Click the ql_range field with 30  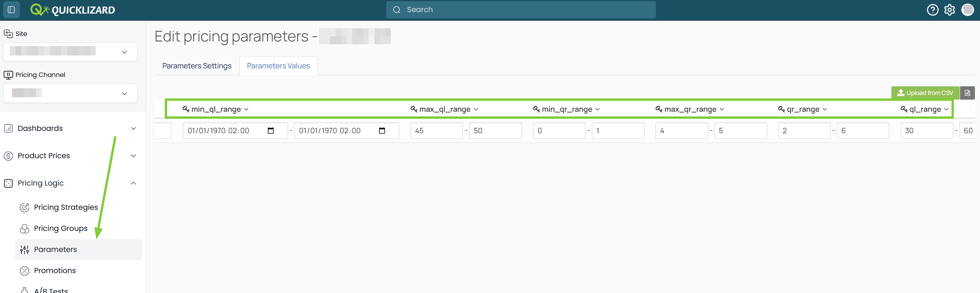click(x=927, y=130)
